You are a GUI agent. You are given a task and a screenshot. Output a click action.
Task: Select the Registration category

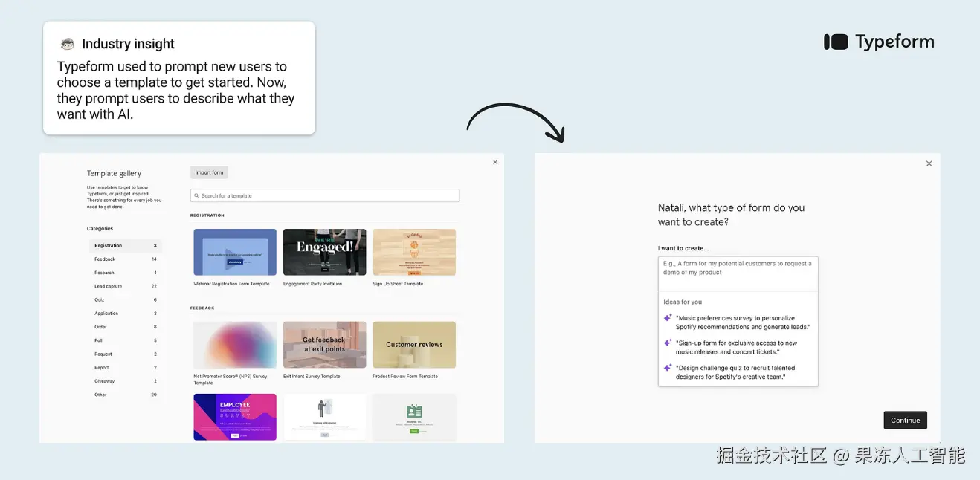coord(125,246)
